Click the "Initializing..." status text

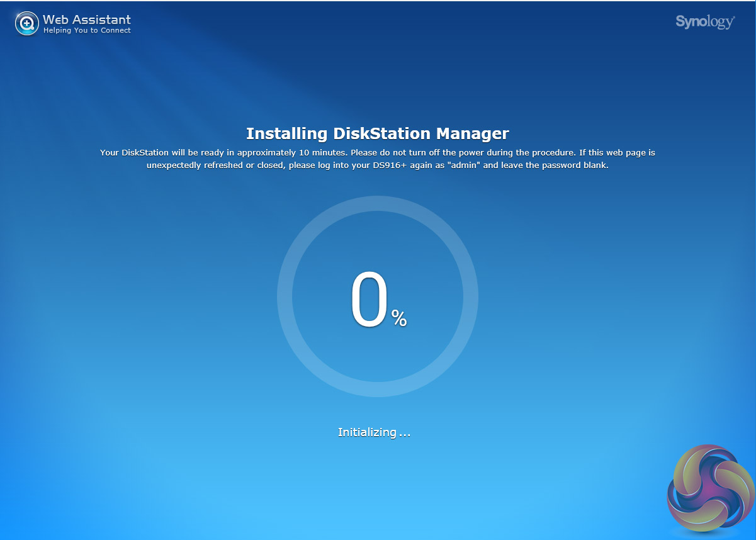375,432
